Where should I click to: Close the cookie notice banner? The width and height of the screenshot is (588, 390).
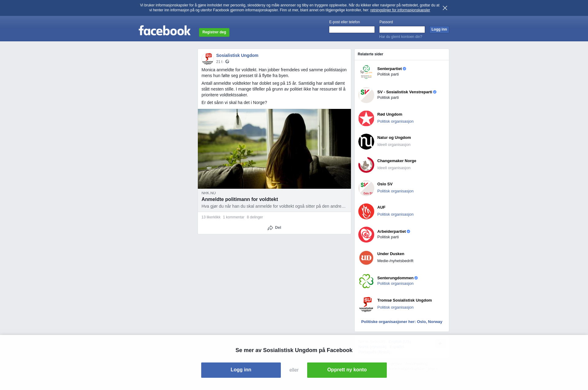pyautogui.click(x=445, y=8)
